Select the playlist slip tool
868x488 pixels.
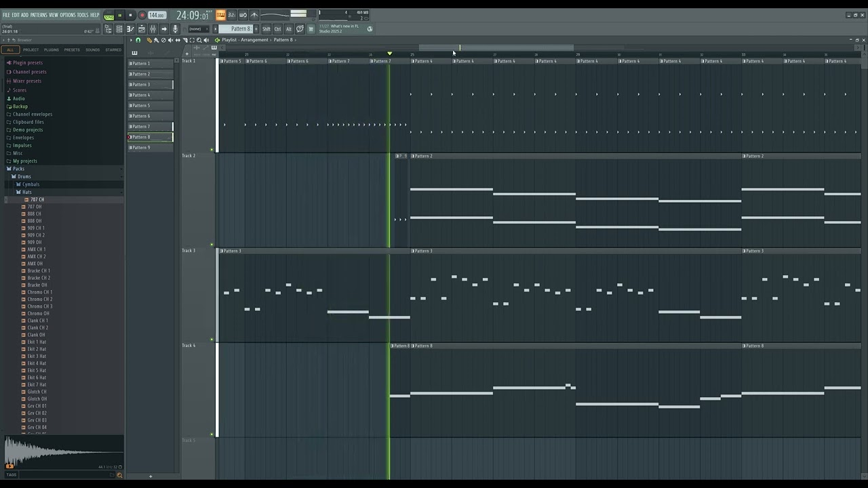coord(178,40)
